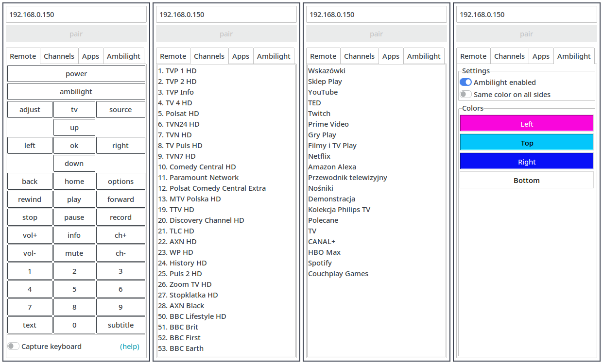
Task: Open the Apps tab
Action: pyautogui.click(x=90, y=56)
